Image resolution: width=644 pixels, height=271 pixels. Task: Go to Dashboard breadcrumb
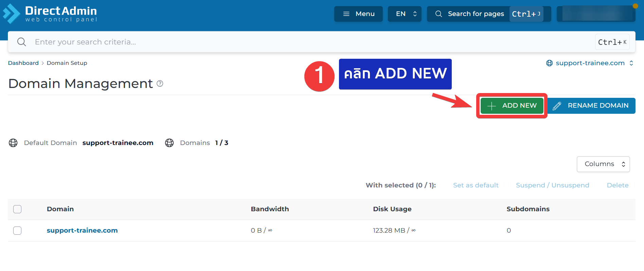[23, 63]
